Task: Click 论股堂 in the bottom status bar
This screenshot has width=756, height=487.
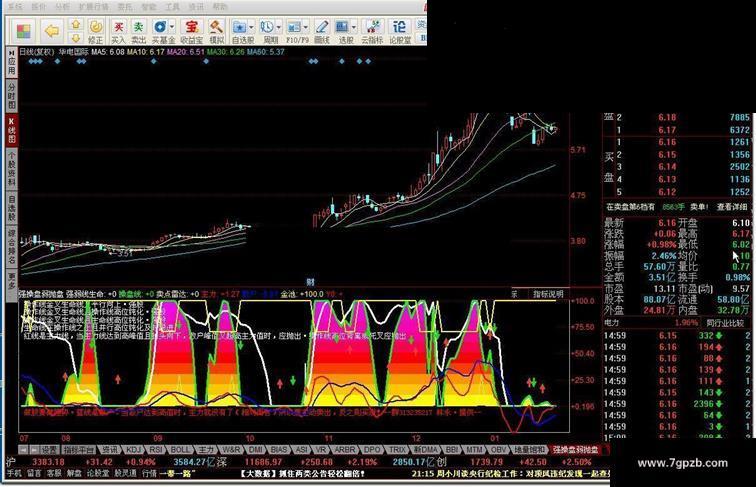Action: (x=98, y=473)
